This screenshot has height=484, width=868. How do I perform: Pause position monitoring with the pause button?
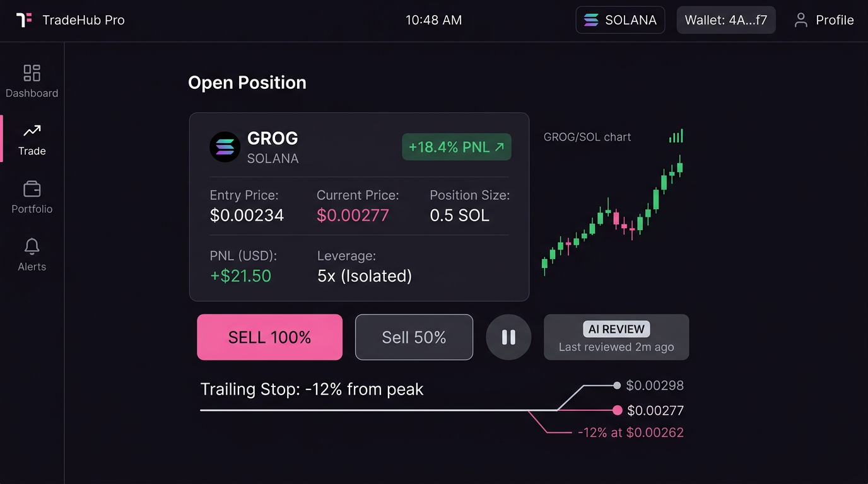click(x=508, y=337)
